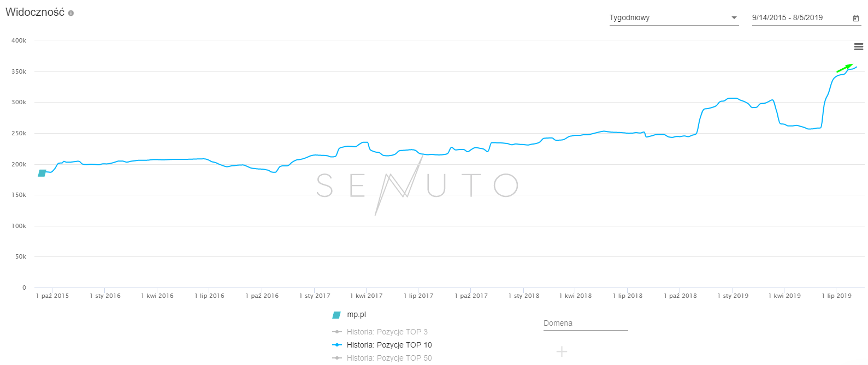The width and height of the screenshot is (868, 365).
Task: Click the mp.pl teal color swatch
Action: (337, 315)
